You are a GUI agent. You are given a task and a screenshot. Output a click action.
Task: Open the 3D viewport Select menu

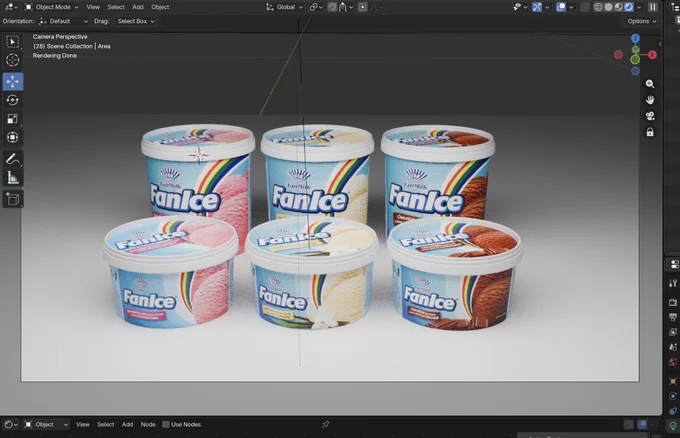[116, 7]
